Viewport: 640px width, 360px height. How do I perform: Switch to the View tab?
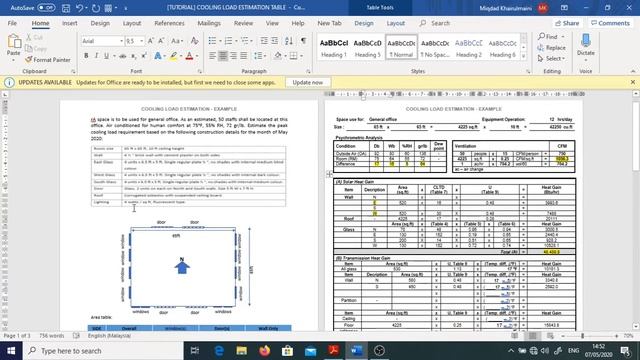pos(272,23)
